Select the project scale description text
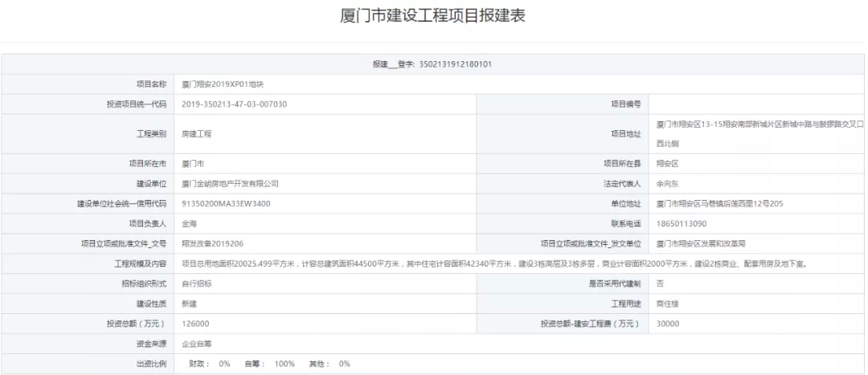This screenshot has width=868, height=375. (493, 264)
